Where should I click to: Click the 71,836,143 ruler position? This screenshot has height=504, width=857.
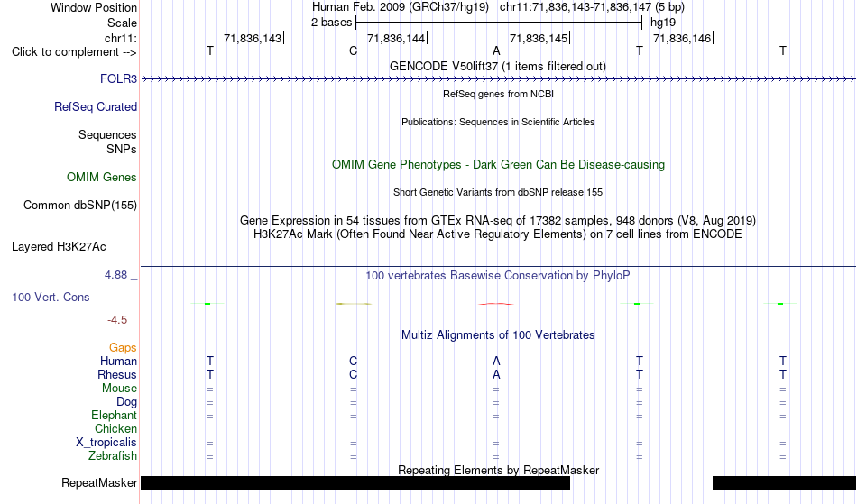tap(253, 38)
